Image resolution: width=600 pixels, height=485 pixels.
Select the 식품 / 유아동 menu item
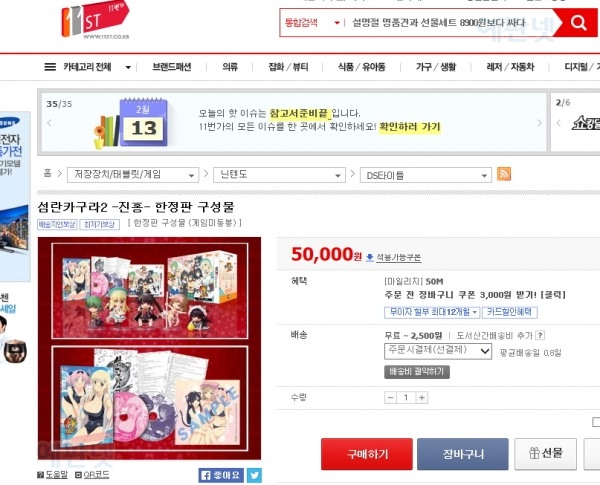[x=362, y=67]
